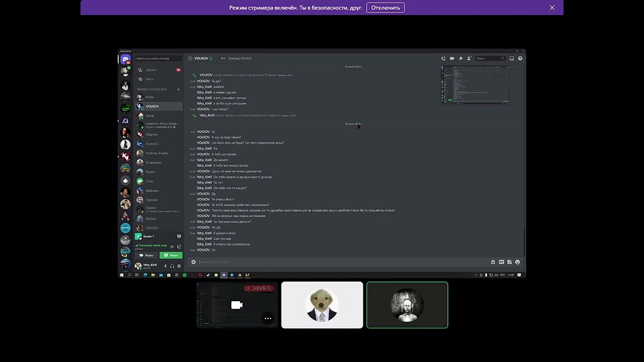
Task: Click VOLKOV message 'Ти знаєш його?'
Action: 222,199
